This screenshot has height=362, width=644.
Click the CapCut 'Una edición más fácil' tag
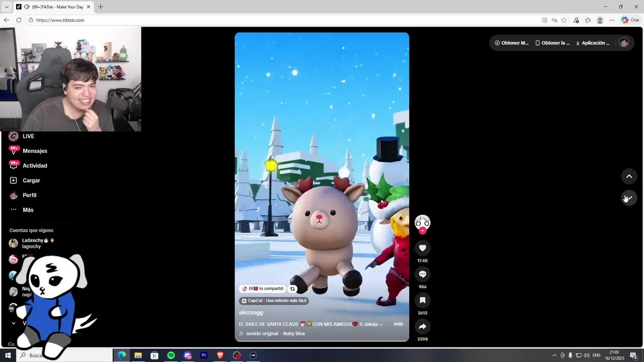pyautogui.click(x=274, y=301)
